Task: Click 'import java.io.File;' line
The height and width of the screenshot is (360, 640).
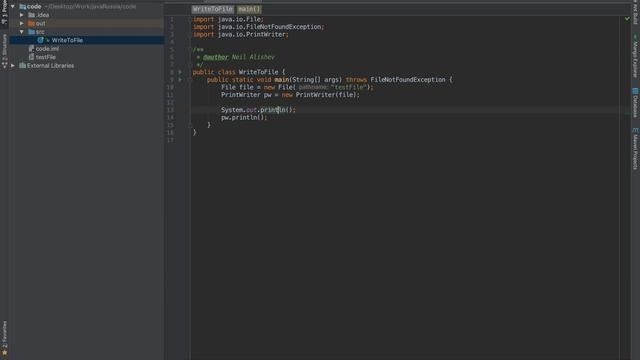Action: (x=228, y=19)
